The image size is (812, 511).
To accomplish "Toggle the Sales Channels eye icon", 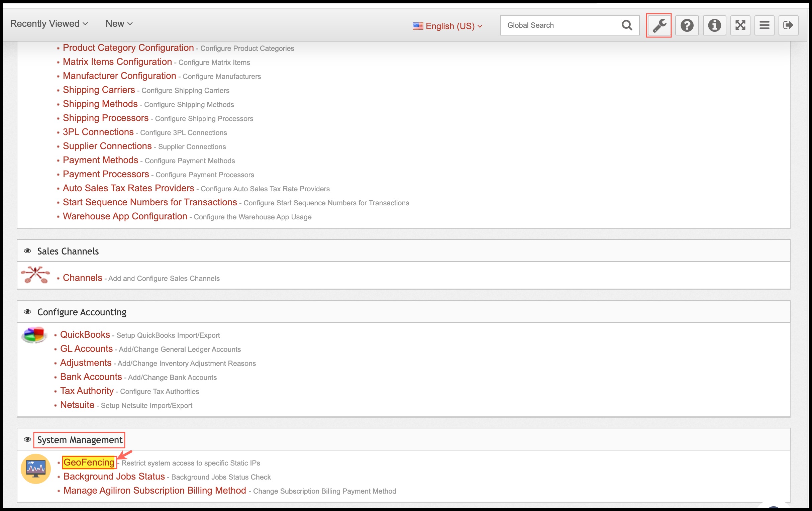I will (28, 251).
